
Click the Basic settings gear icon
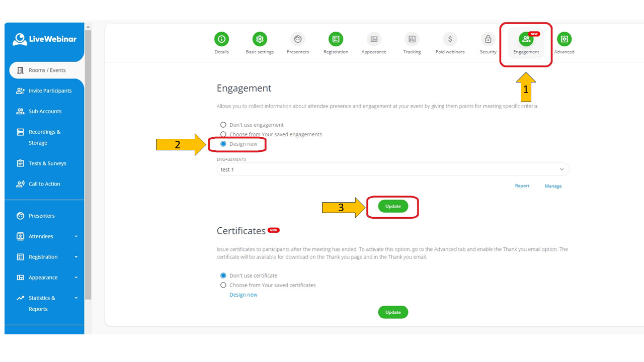coord(260,39)
